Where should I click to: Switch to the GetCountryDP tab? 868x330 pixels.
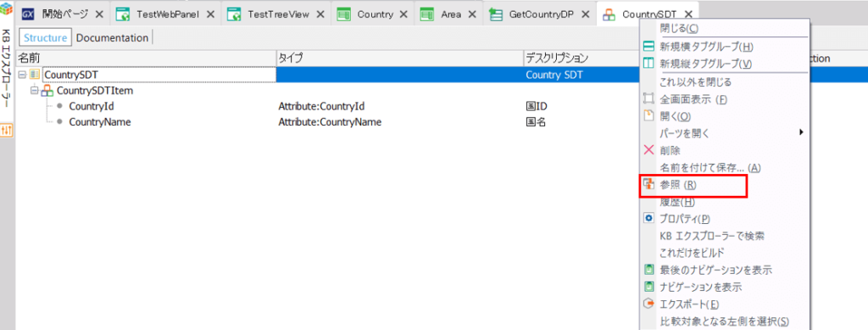click(x=542, y=14)
